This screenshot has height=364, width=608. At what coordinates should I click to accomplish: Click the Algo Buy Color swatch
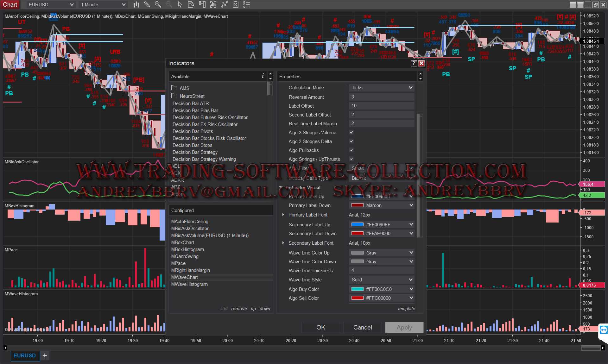pos(358,289)
